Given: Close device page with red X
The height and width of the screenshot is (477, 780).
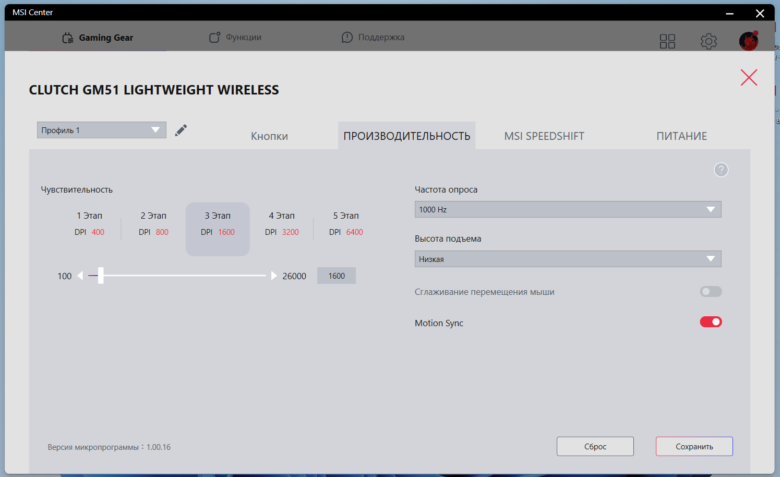Looking at the screenshot, I should (x=749, y=78).
